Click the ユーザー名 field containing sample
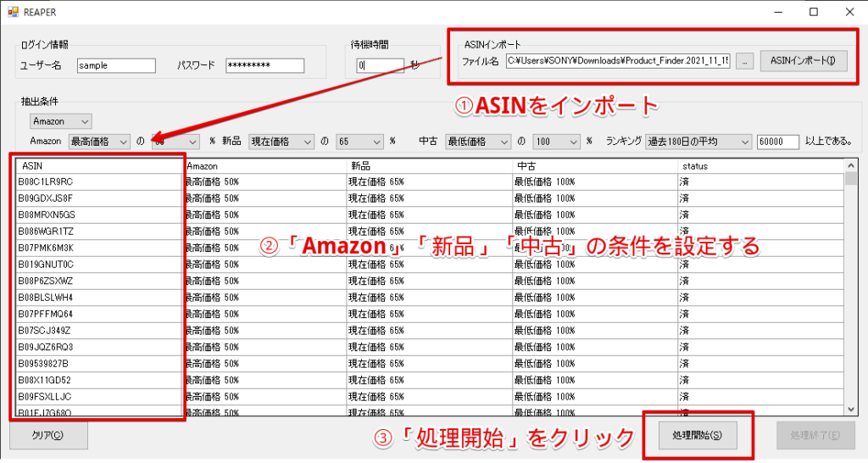The height and width of the screenshot is (463, 868). pos(115,65)
